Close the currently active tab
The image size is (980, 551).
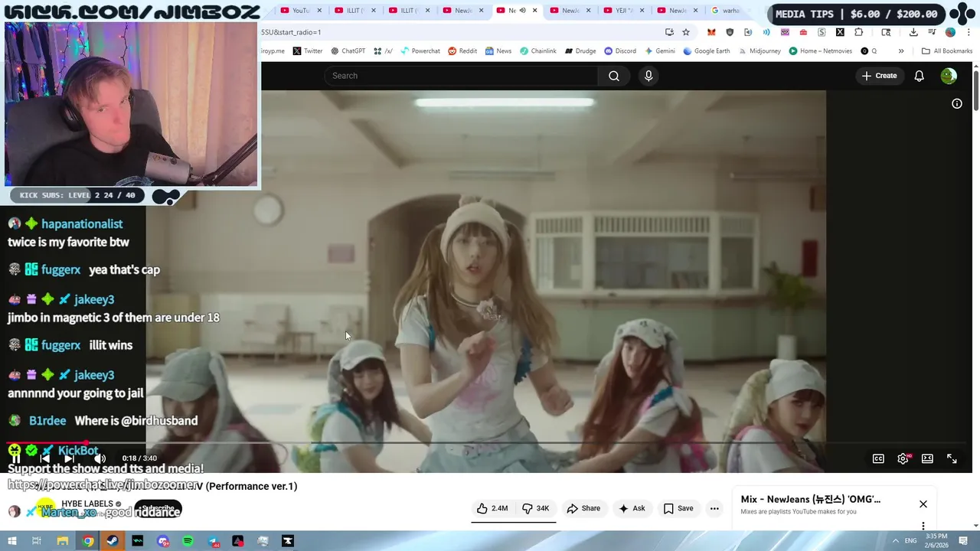point(534,11)
